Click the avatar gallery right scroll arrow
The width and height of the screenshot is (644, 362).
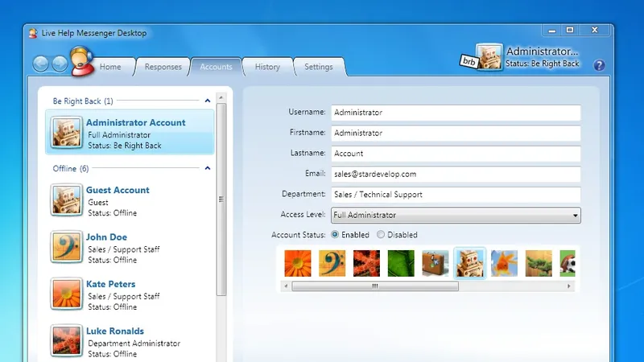click(569, 286)
